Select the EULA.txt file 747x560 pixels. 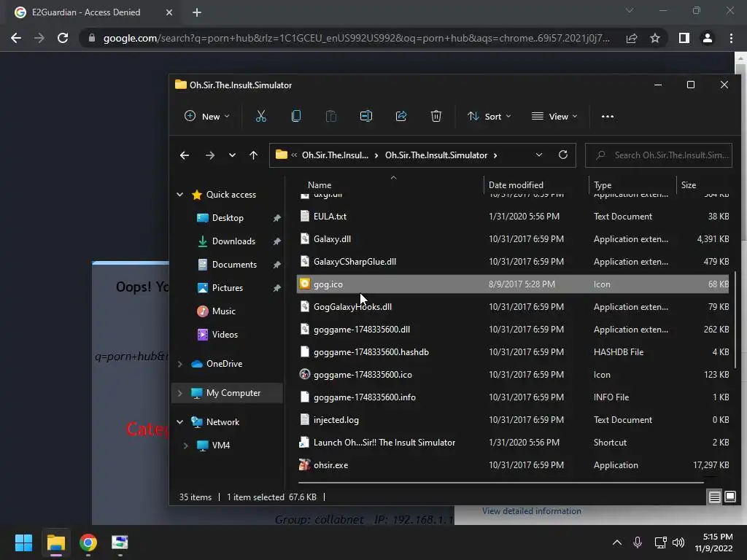513,216
